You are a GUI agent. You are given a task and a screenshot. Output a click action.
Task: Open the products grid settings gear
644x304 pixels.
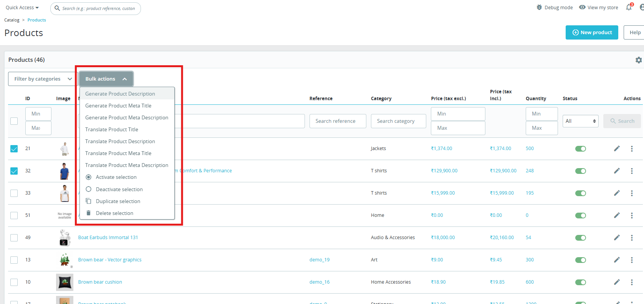pyautogui.click(x=639, y=60)
